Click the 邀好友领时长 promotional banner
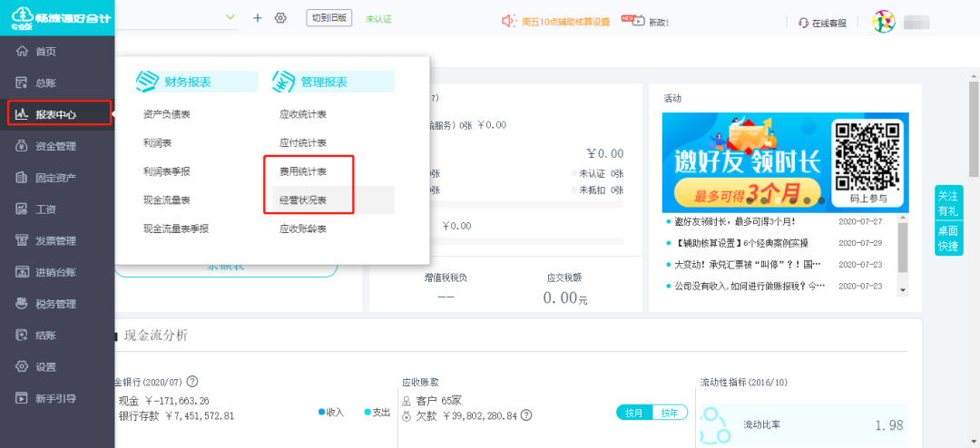Screen dimensions: 980x448 (x=786, y=162)
